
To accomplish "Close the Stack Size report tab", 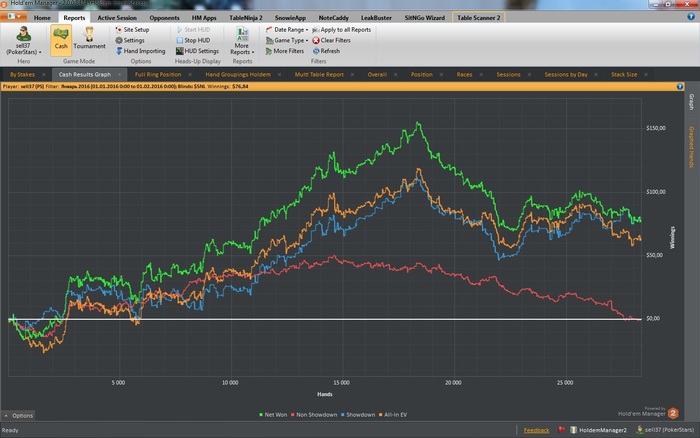I will tap(646, 75).
